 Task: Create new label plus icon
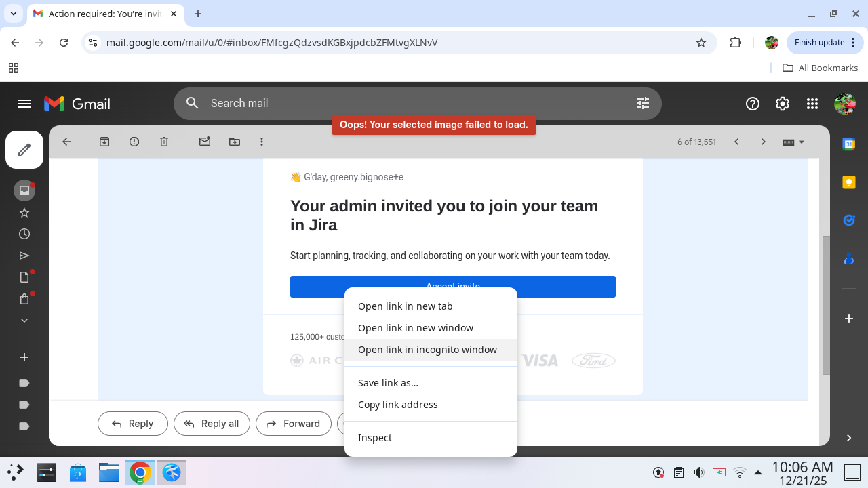click(24, 357)
